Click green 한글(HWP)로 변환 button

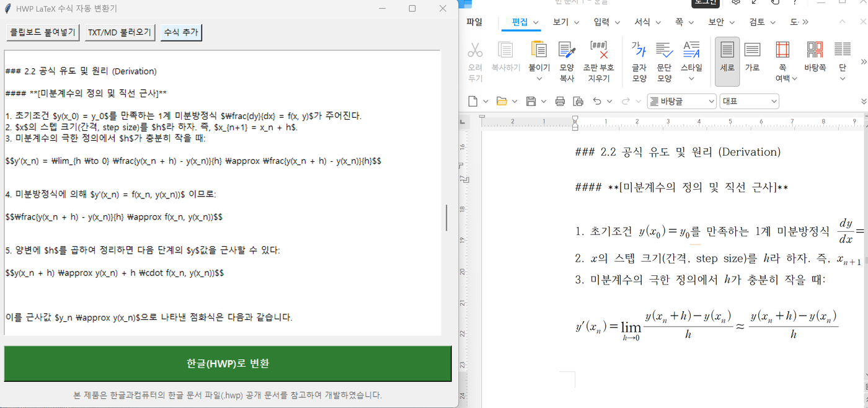[228, 363]
